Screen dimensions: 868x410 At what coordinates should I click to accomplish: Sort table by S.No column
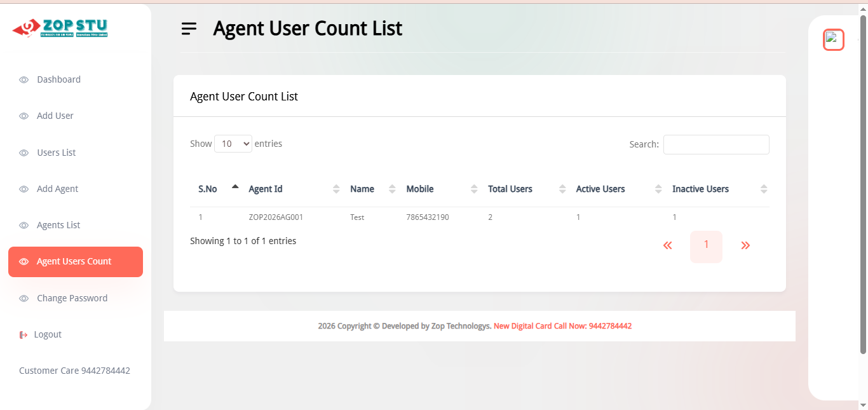pos(208,189)
